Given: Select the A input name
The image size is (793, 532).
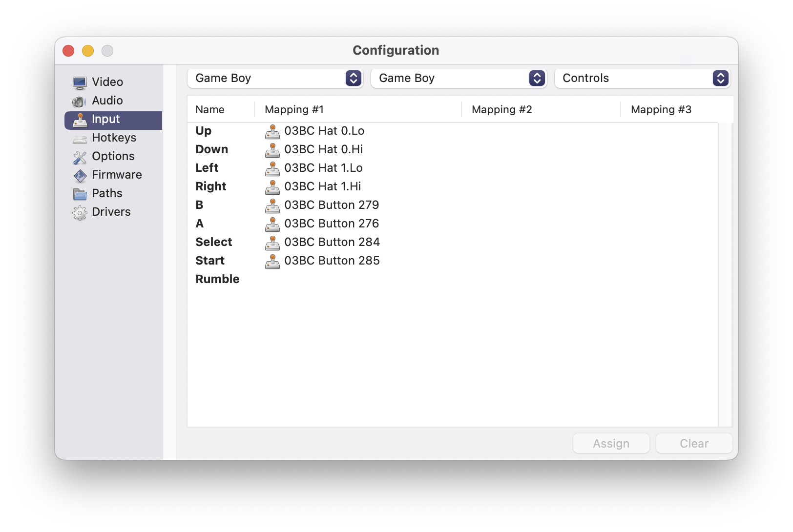Looking at the screenshot, I should (199, 224).
